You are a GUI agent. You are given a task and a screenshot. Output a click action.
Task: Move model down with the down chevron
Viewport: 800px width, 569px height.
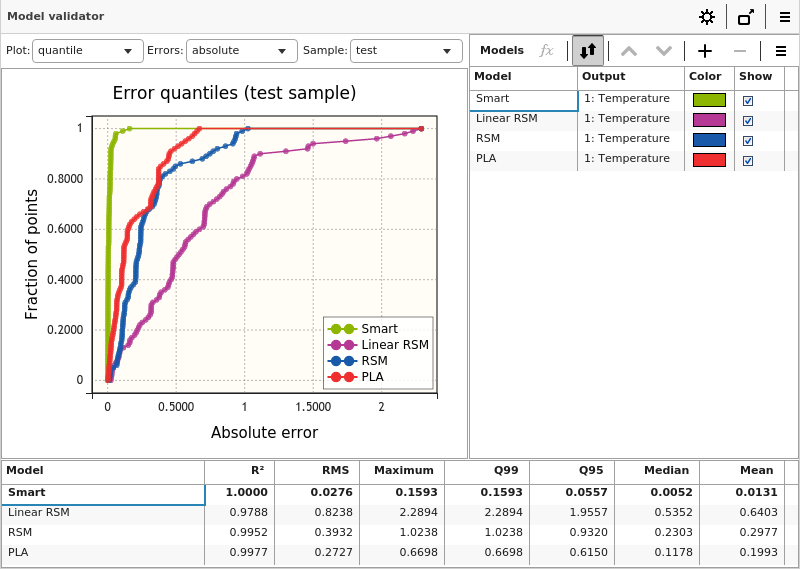663,50
